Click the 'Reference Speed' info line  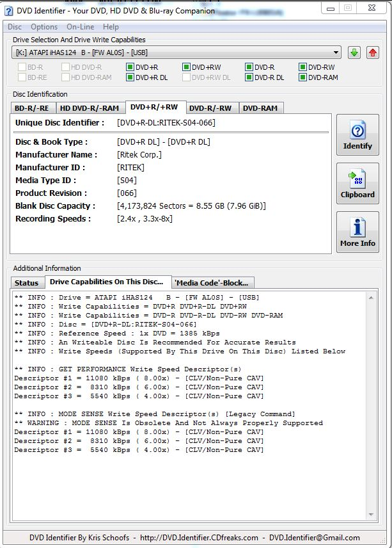(117, 334)
